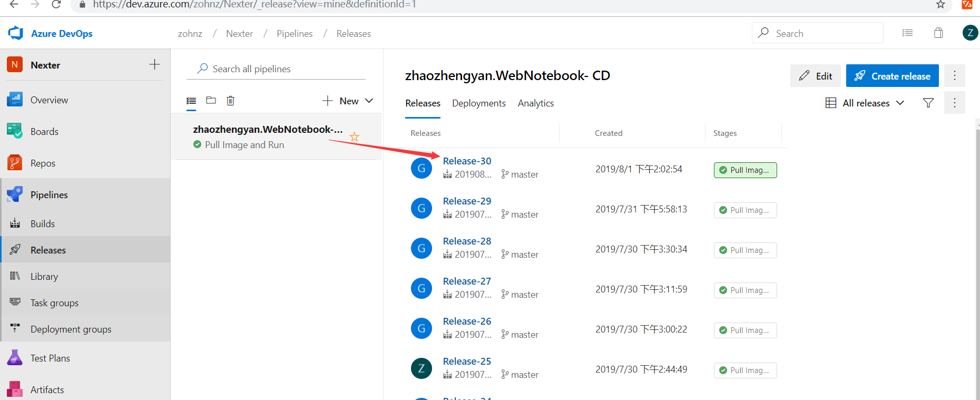The height and width of the screenshot is (400, 980).
Task: Switch to the Deployments tab
Action: [x=479, y=103]
